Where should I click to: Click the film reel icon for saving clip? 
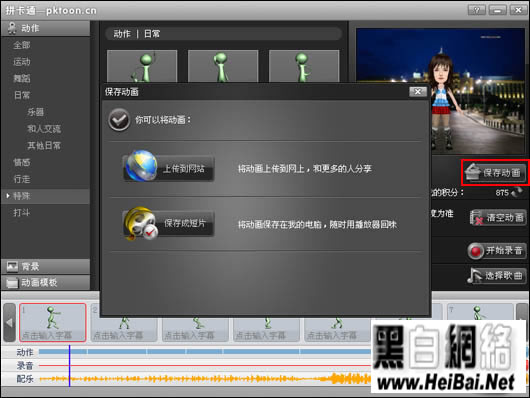pyautogui.click(x=141, y=224)
